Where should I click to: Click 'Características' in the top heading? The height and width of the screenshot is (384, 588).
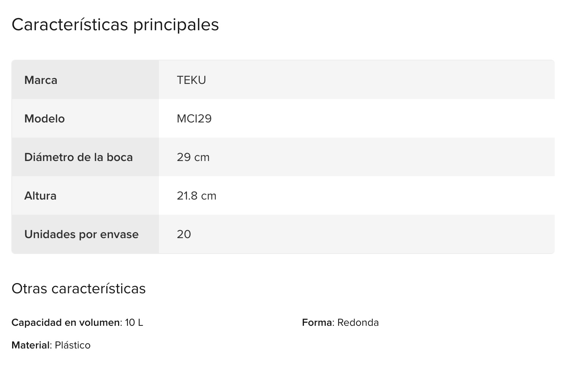click(x=70, y=25)
